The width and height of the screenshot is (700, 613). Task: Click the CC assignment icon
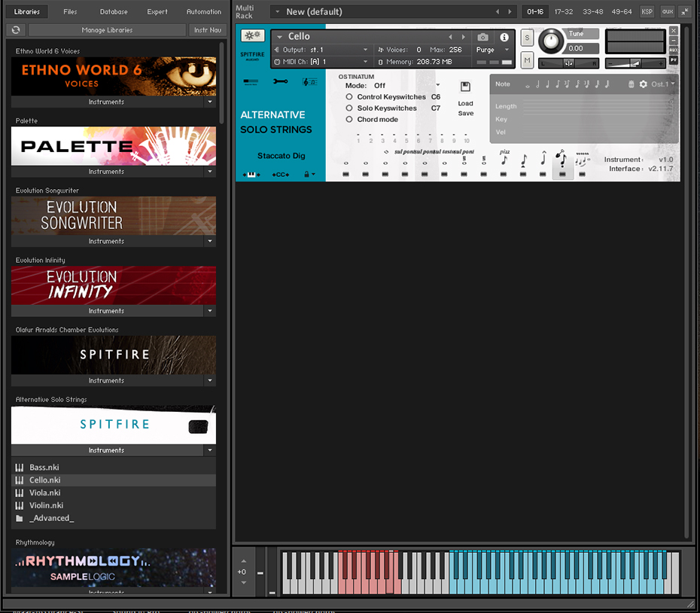(280, 175)
